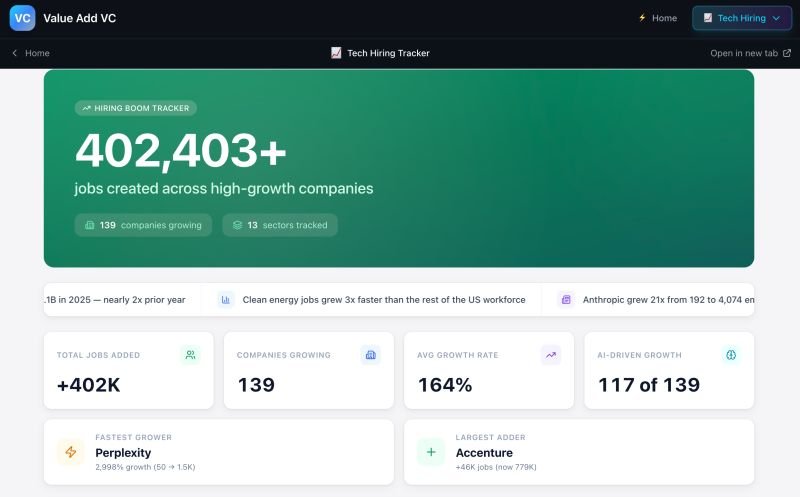
Task: Open the Home nav link with lightning bolt
Action: (658, 18)
